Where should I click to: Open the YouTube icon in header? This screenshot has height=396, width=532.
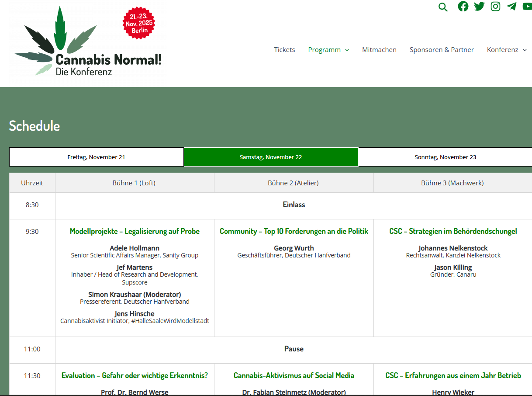[x=527, y=6]
